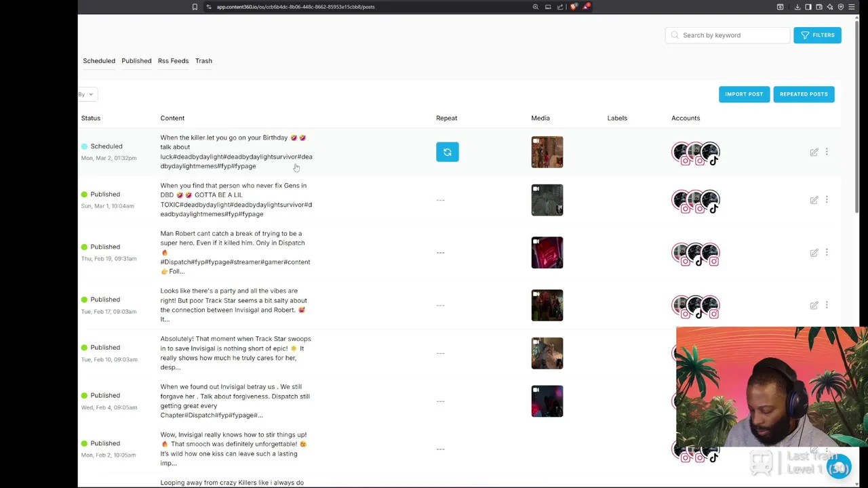The height and width of the screenshot is (488, 868).
Task: Click the REPEATED POSTS button
Action: [x=804, y=94]
